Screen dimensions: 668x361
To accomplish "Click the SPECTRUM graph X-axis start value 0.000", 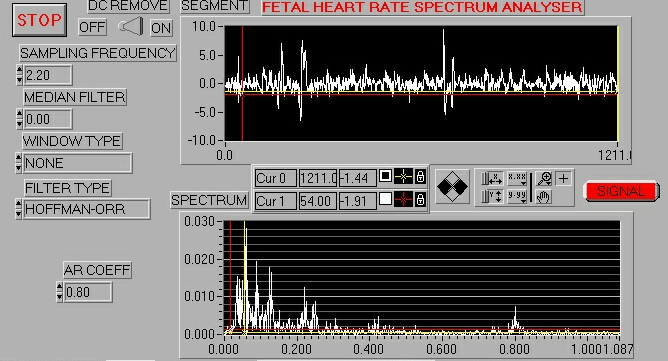I will 224,349.
